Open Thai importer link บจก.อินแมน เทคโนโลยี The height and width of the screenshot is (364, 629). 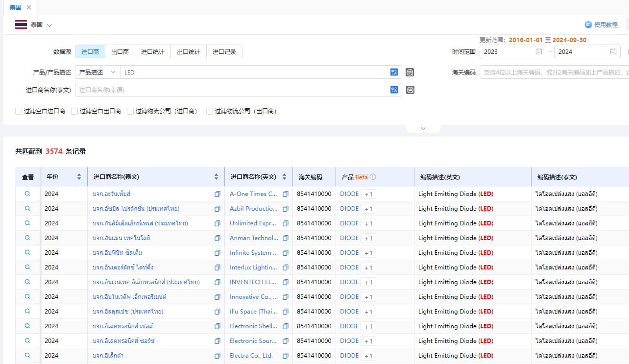point(121,238)
